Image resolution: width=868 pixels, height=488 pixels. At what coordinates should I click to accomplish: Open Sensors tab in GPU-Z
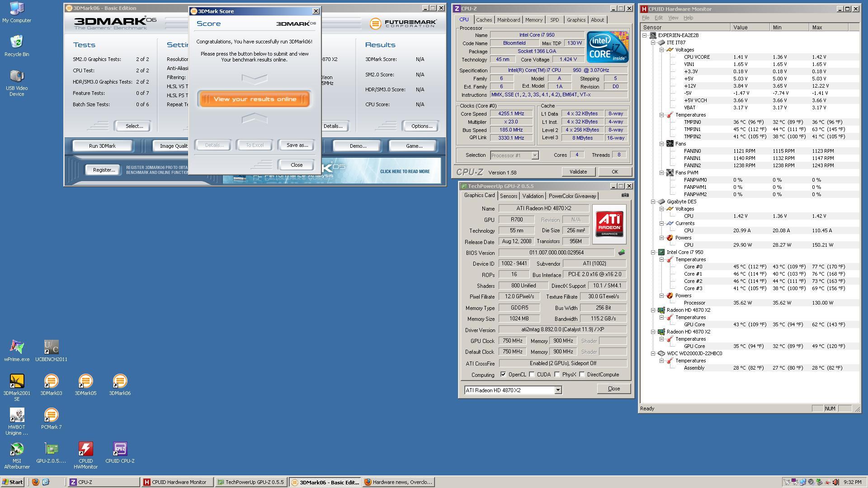click(x=509, y=196)
